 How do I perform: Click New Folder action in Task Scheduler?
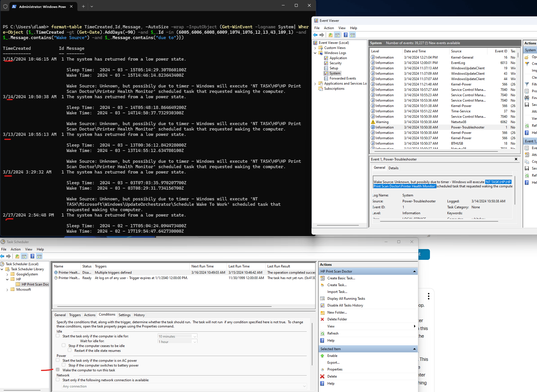click(337, 312)
